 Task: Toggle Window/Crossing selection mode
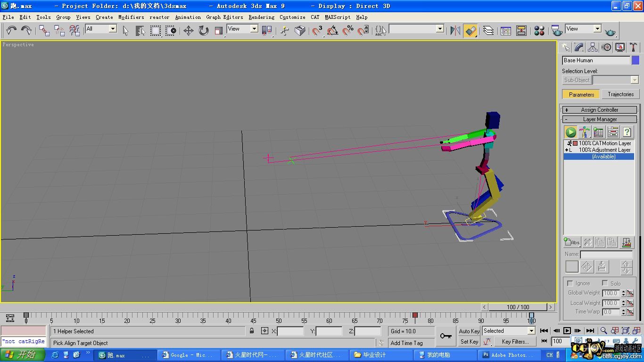coord(171,31)
